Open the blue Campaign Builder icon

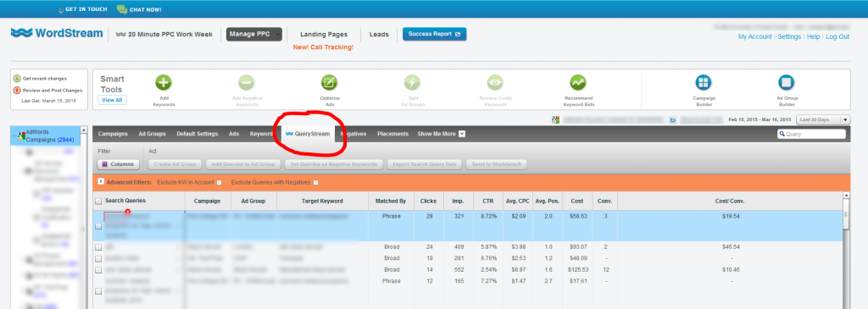(704, 82)
